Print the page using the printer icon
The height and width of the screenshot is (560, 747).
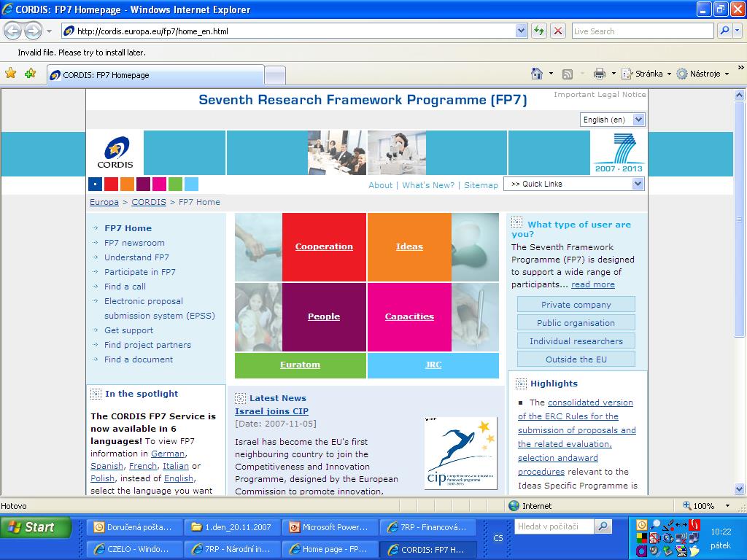[x=600, y=74]
